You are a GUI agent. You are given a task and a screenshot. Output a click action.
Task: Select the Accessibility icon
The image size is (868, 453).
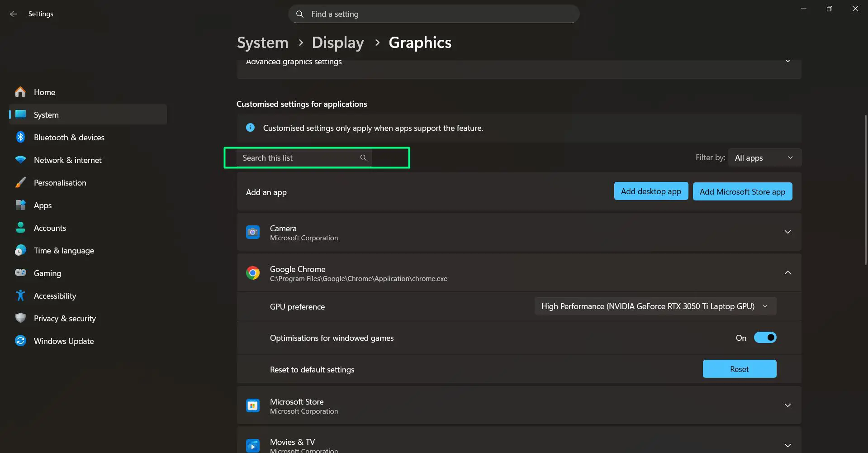click(20, 296)
